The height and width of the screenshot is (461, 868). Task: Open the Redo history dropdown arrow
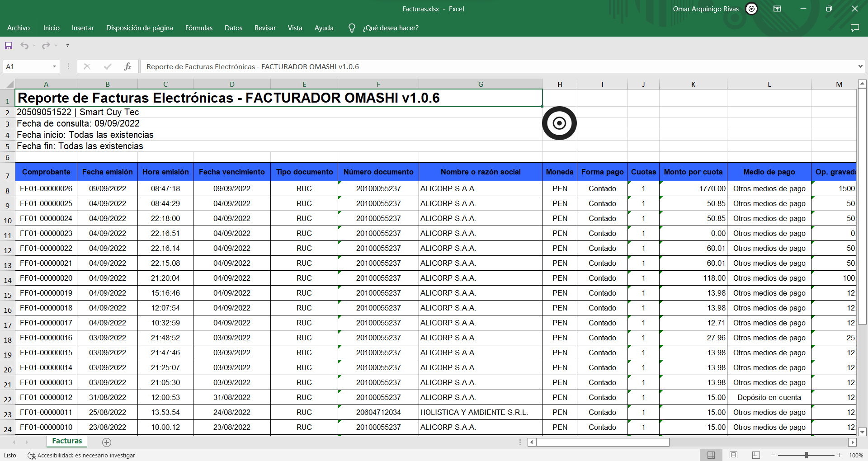tap(56, 46)
